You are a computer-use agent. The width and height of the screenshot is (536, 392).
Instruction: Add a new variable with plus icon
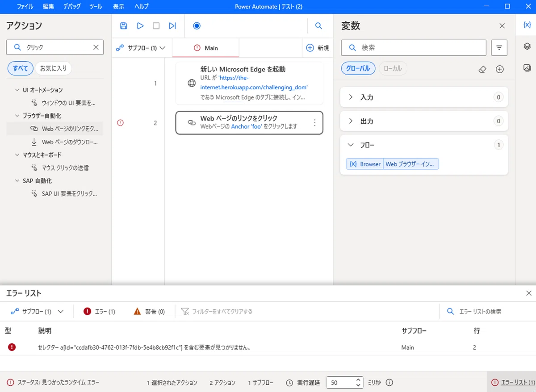[x=500, y=69]
